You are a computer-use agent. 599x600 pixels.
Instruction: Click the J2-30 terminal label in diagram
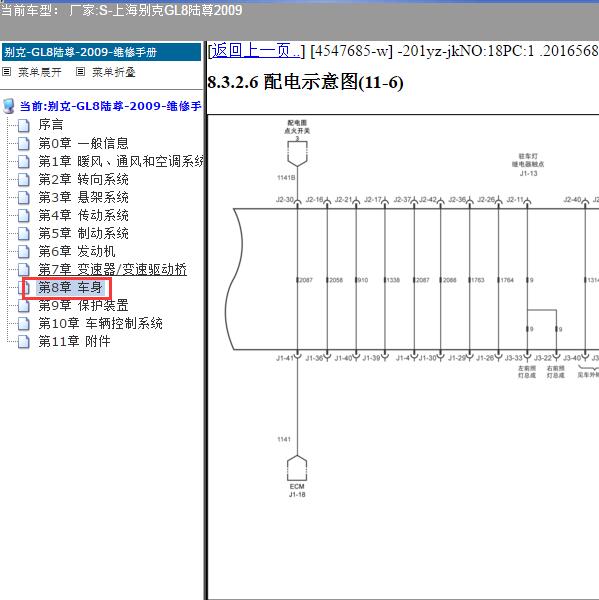(x=285, y=199)
